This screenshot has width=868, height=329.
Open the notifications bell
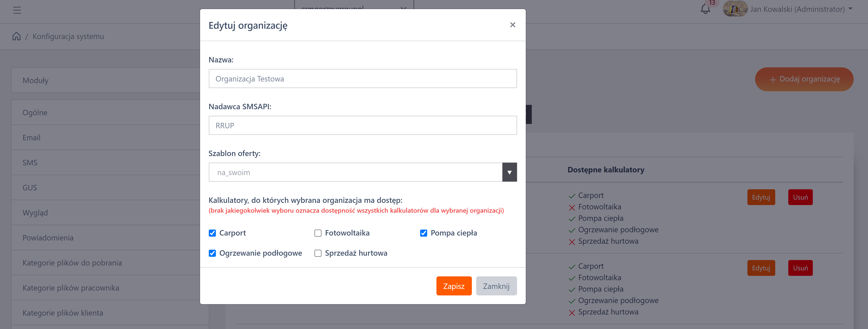pos(705,9)
